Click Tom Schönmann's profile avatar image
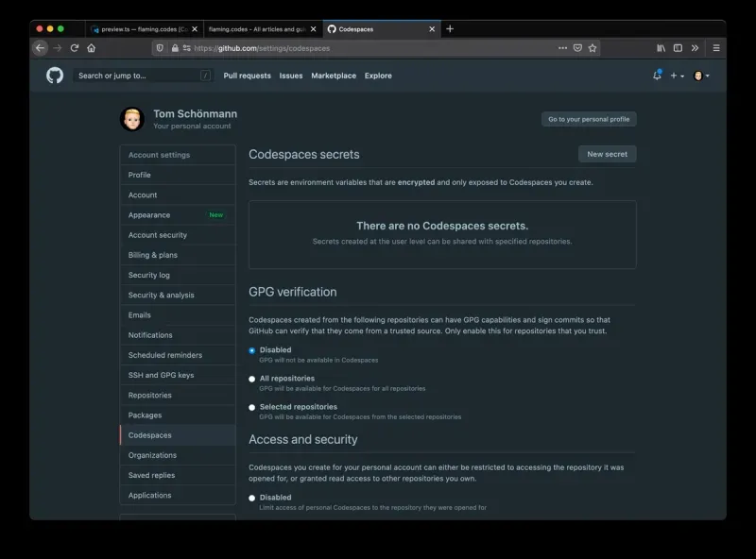Viewport: 756px width, 559px height. [132, 119]
